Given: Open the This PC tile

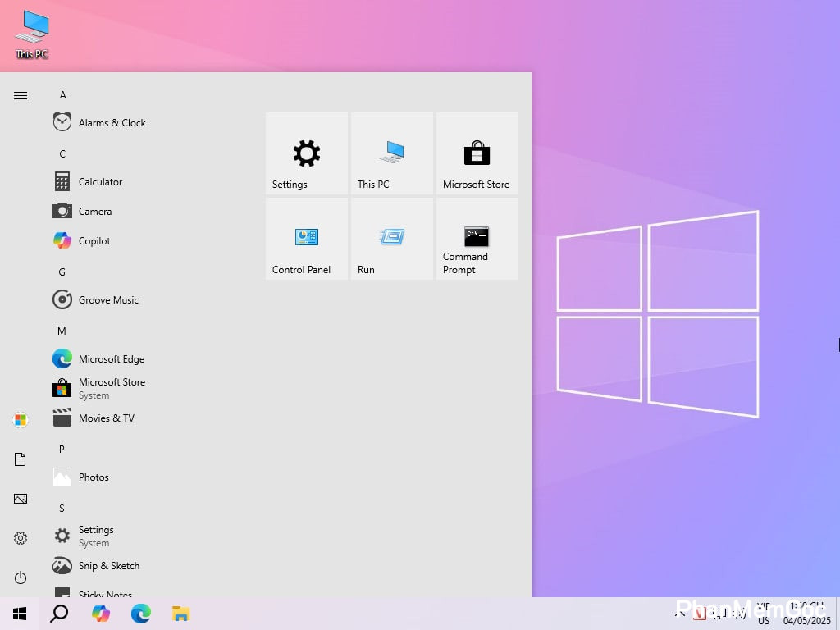Looking at the screenshot, I should coord(391,153).
